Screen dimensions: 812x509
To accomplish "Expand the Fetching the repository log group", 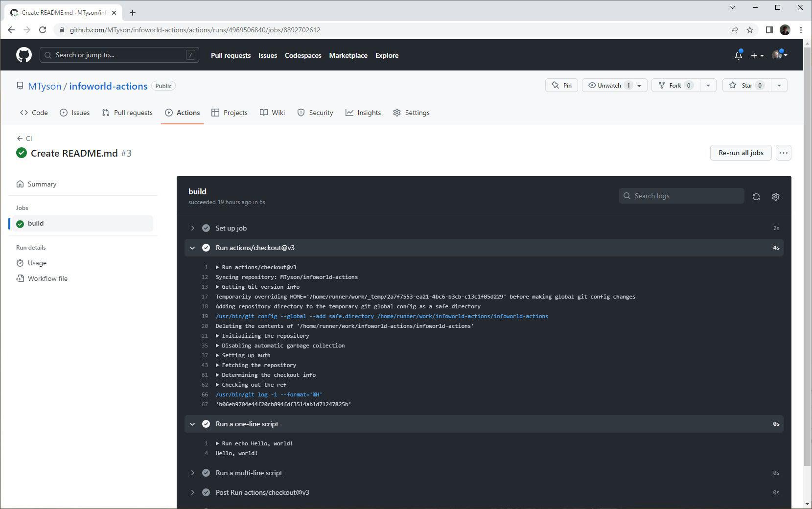I will (218, 365).
